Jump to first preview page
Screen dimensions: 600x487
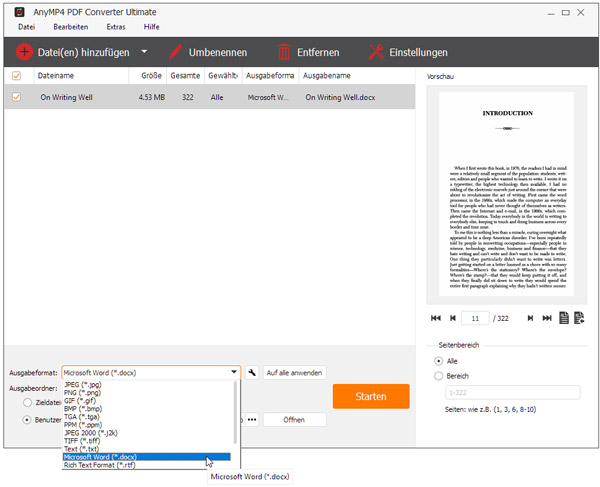click(x=436, y=318)
